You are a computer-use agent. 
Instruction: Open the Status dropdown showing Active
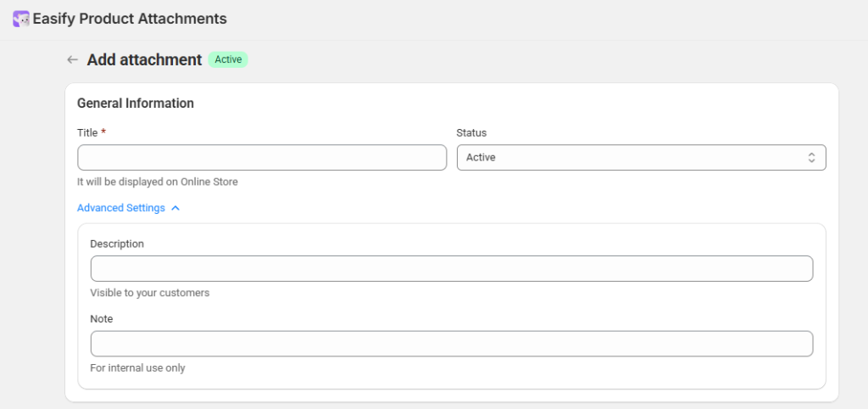click(641, 157)
